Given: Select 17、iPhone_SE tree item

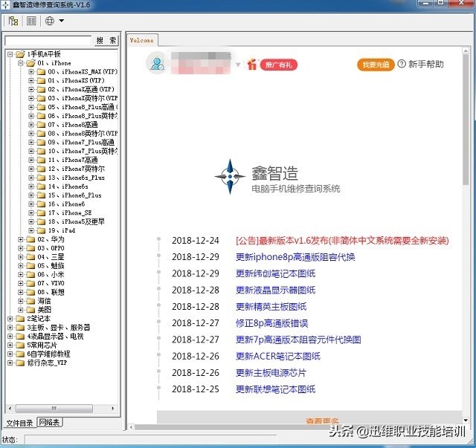Looking at the screenshot, I should (70, 213).
